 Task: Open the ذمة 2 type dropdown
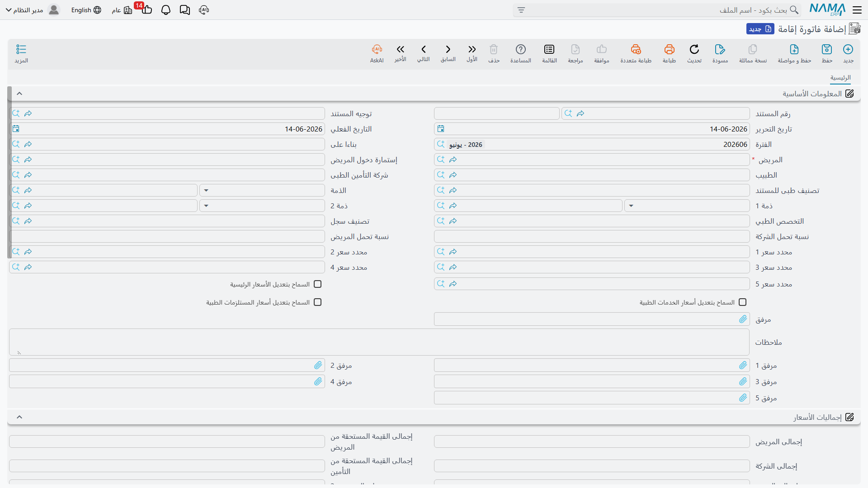(206, 206)
